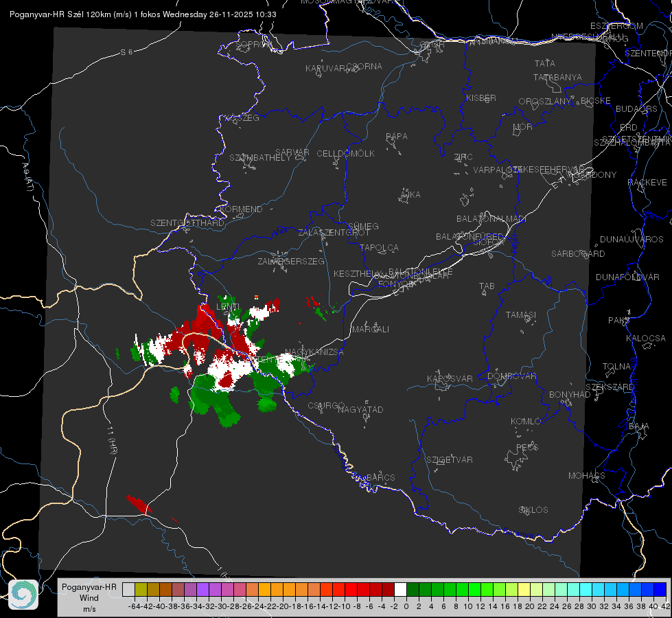This screenshot has width=672, height=618.
Task: Click the AJKA town label
Action: 410,195
